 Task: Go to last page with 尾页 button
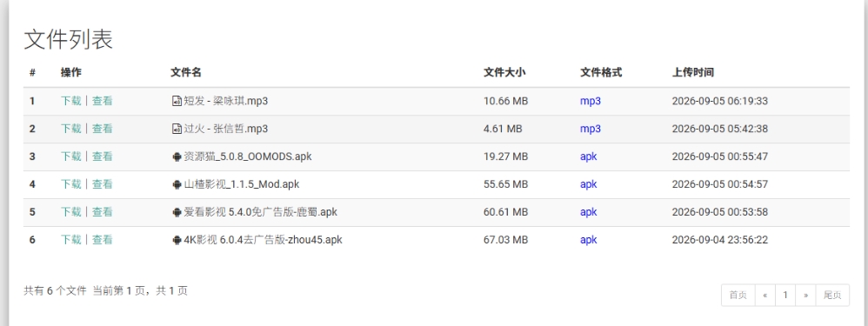point(832,295)
